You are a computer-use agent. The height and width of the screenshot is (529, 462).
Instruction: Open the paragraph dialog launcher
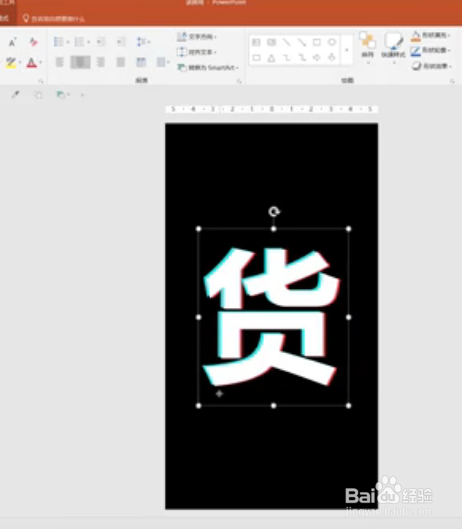point(239,81)
